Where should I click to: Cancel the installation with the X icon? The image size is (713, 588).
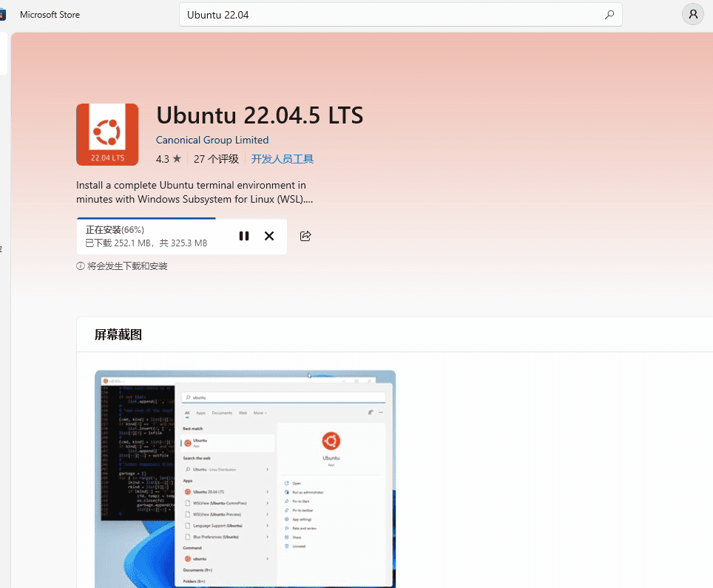click(x=269, y=236)
